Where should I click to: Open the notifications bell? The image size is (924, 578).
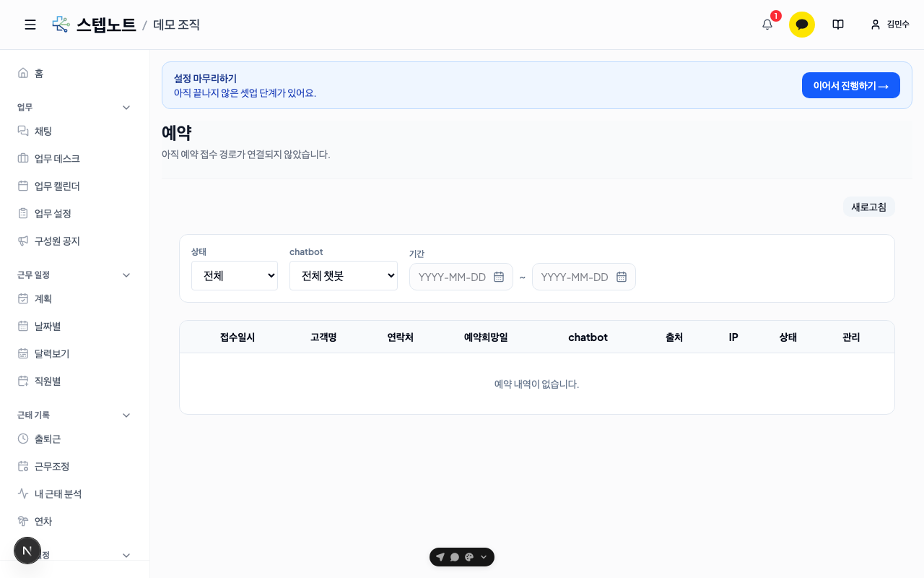point(767,25)
